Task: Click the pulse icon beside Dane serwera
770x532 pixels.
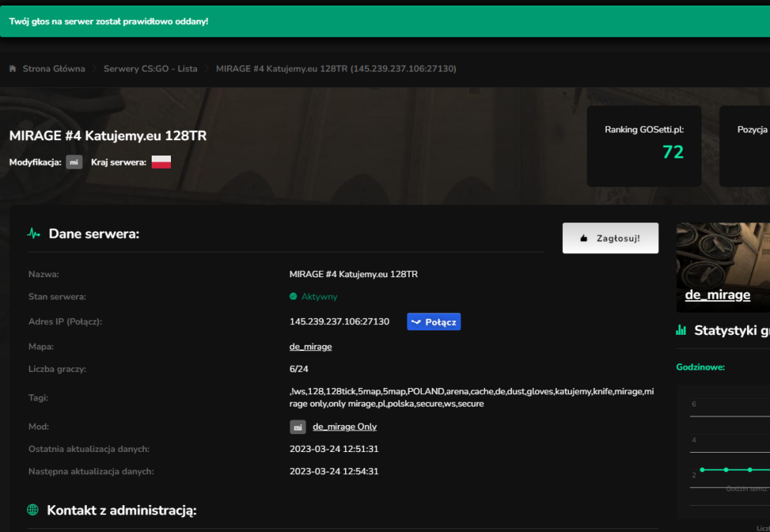Action: click(33, 233)
